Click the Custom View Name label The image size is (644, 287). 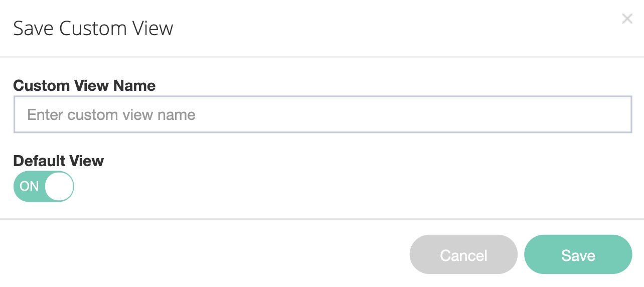click(x=84, y=86)
